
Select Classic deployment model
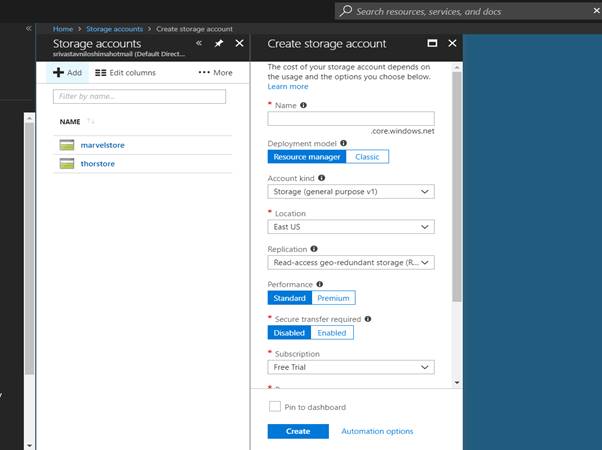tap(367, 157)
